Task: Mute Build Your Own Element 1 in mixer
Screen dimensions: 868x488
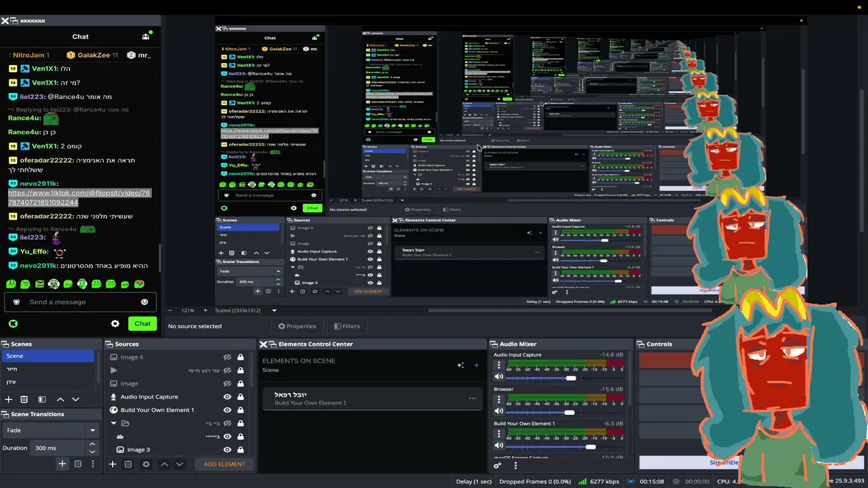Action: point(499,445)
